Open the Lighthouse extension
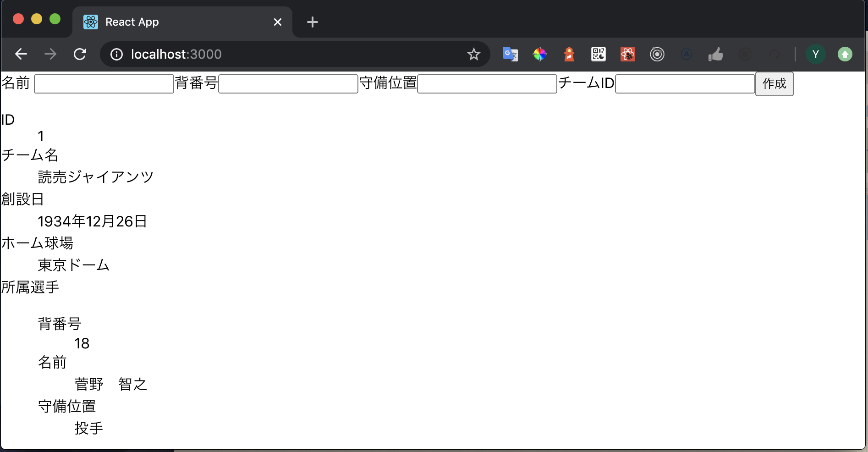This screenshot has width=868, height=452. coord(569,54)
